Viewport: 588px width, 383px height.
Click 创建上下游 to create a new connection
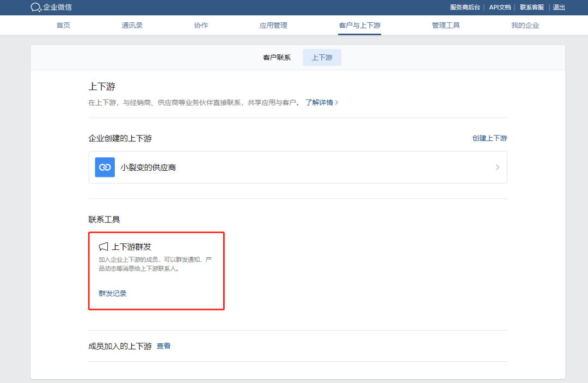pos(489,138)
